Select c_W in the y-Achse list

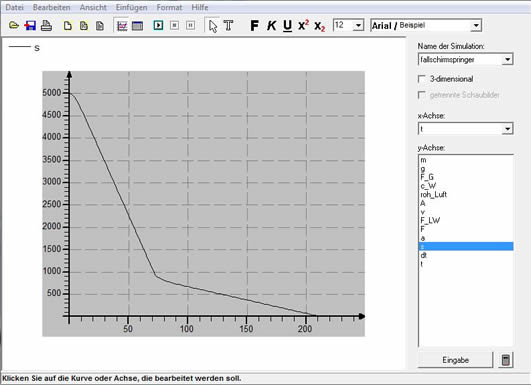tap(466, 186)
